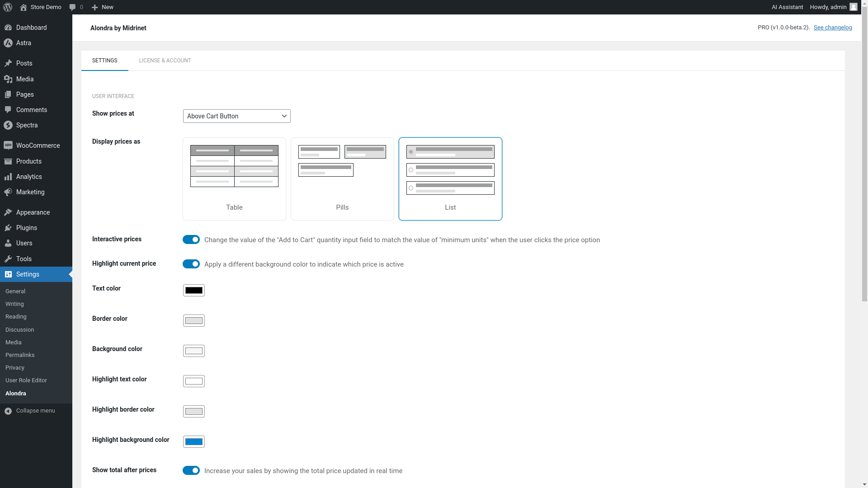
Task: Click the Astra logo icon in sidebar
Action: coord(8,43)
